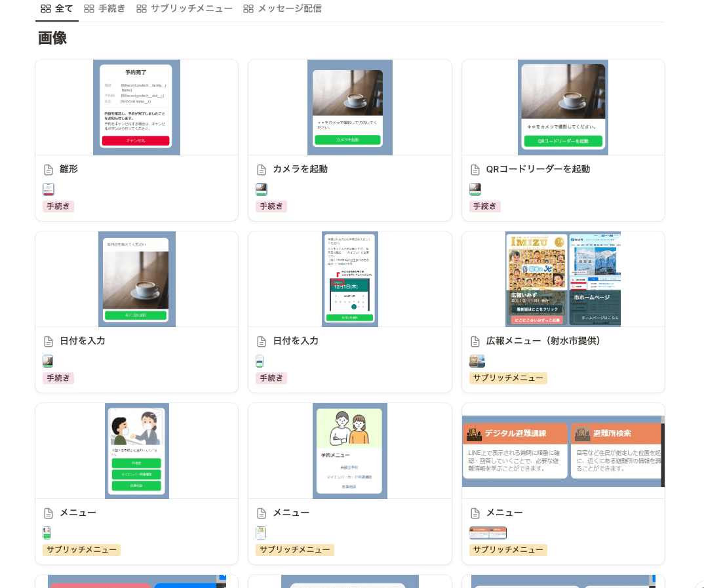
Task: Click the page icon next to QRコードリーダーを起動
Action: (475, 170)
